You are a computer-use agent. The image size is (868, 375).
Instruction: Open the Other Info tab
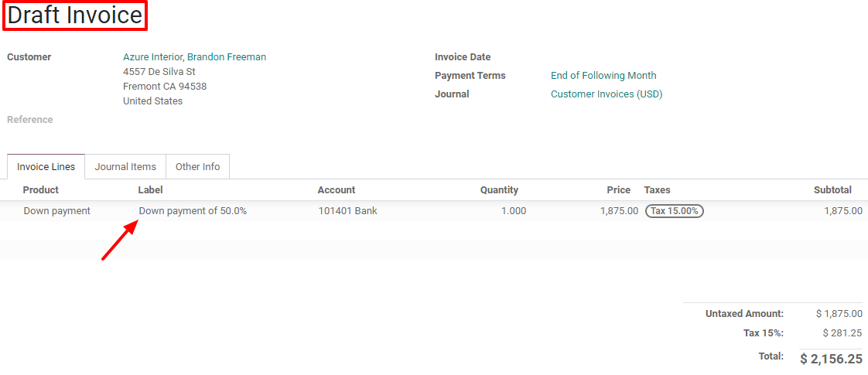click(x=197, y=167)
